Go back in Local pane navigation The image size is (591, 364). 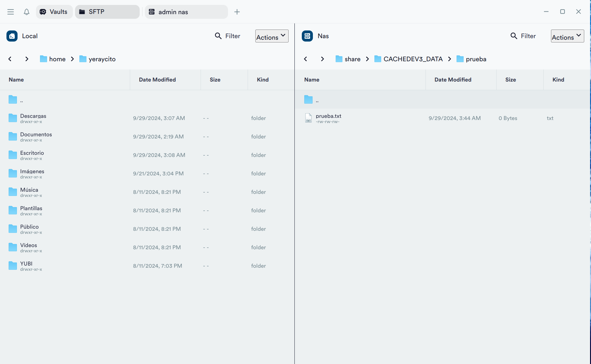10,59
